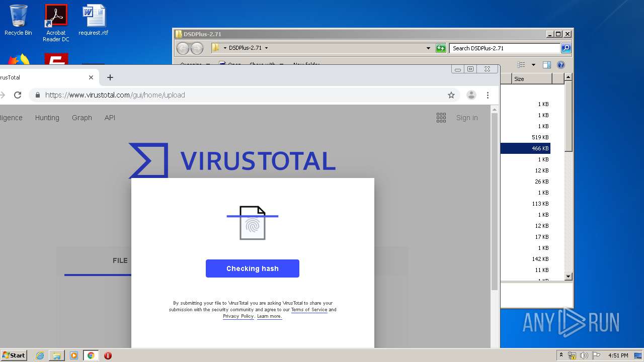
Task: Change Explorer view icon
Action: pos(521,65)
